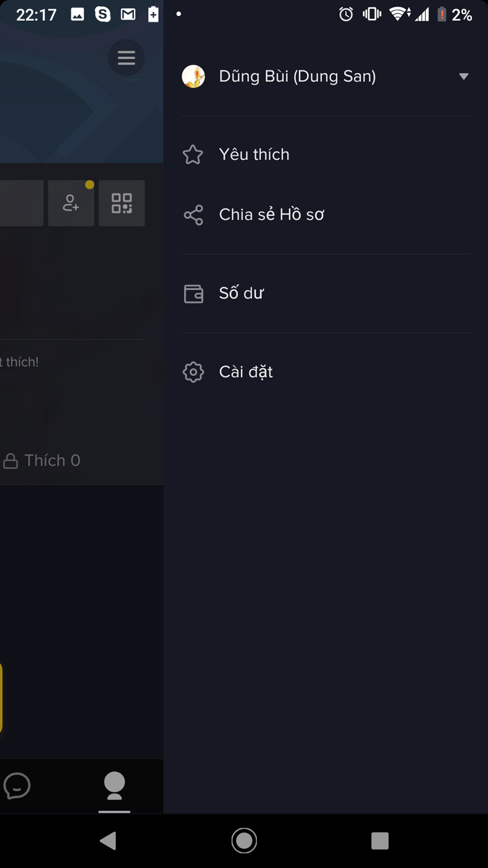Open Cài đặt settings entry
This screenshot has width=488, height=868.
click(326, 372)
